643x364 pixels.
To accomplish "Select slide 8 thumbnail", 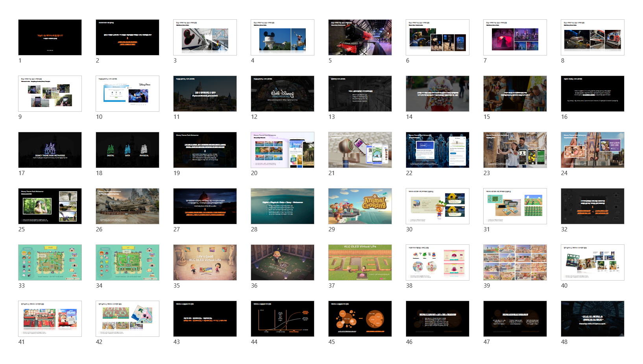I will tap(593, 37).
